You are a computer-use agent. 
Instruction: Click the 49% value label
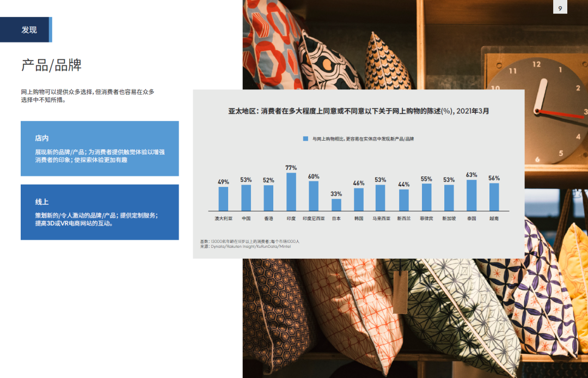click(x=224, y=182)
